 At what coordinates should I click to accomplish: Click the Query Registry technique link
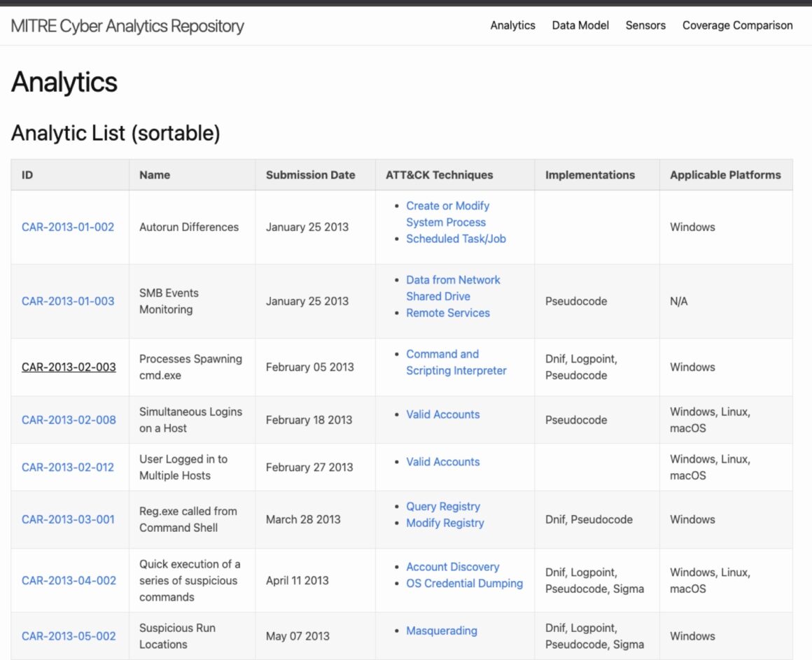[443, 506]
